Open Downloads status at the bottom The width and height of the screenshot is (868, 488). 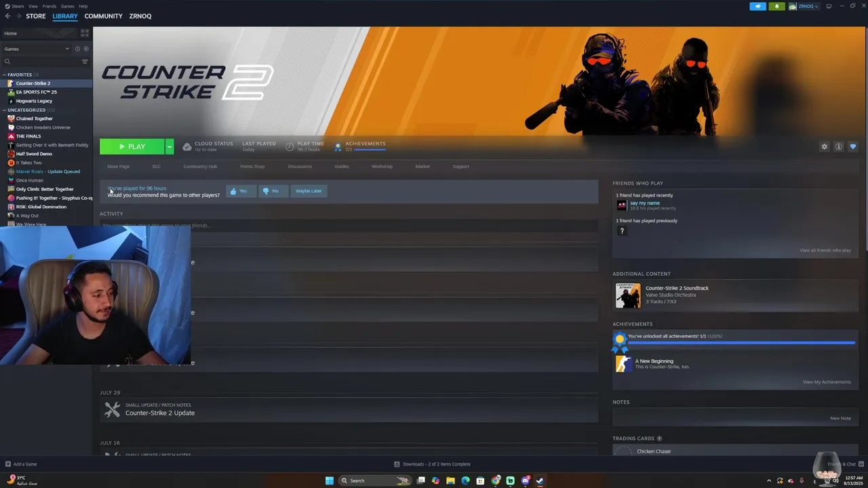[x=433, y=464]
